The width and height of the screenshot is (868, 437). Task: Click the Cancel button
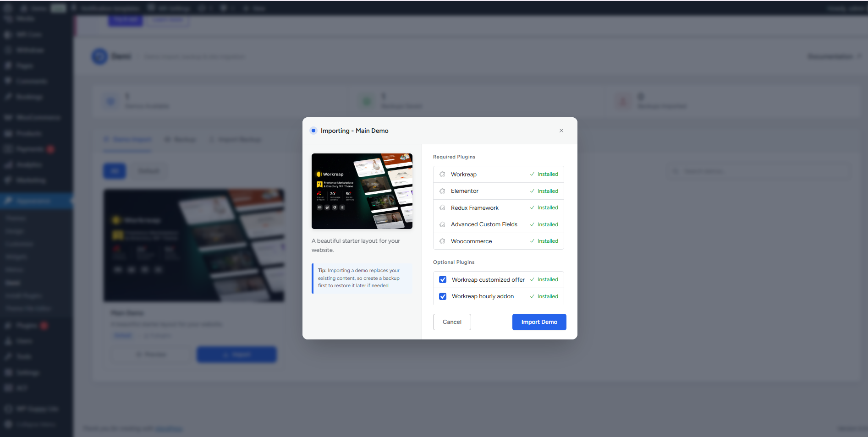(x=452, y=322)
